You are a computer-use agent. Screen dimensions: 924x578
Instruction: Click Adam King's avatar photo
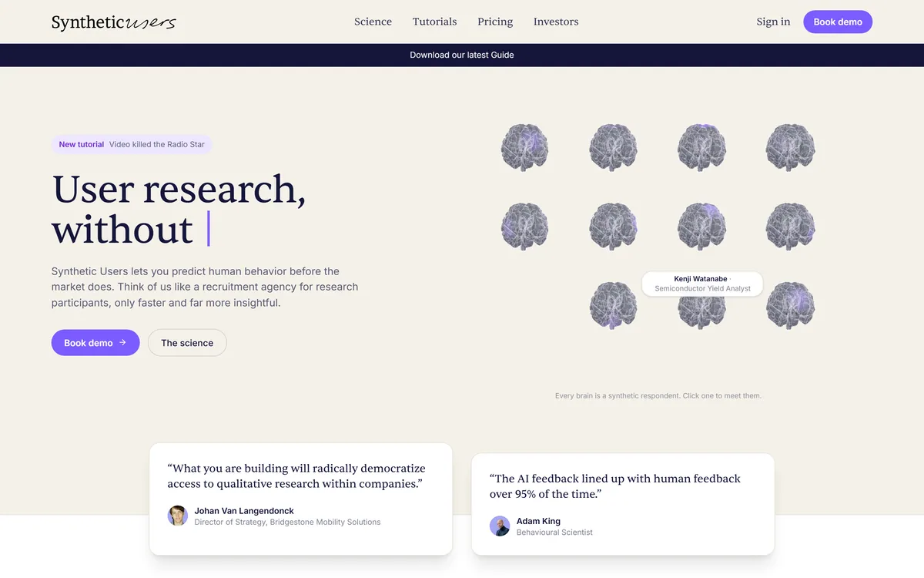[x=500, y=526]
